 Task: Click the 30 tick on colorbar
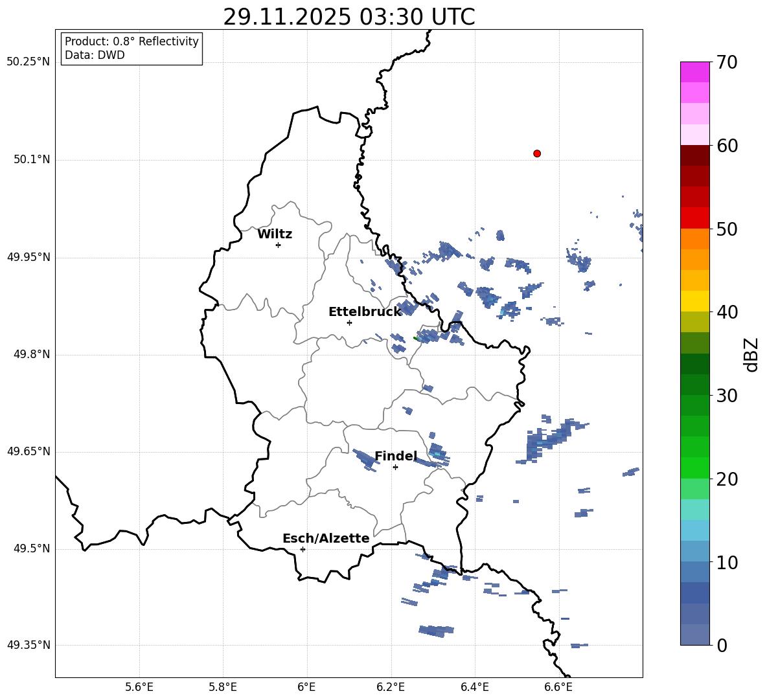(727, 396)
